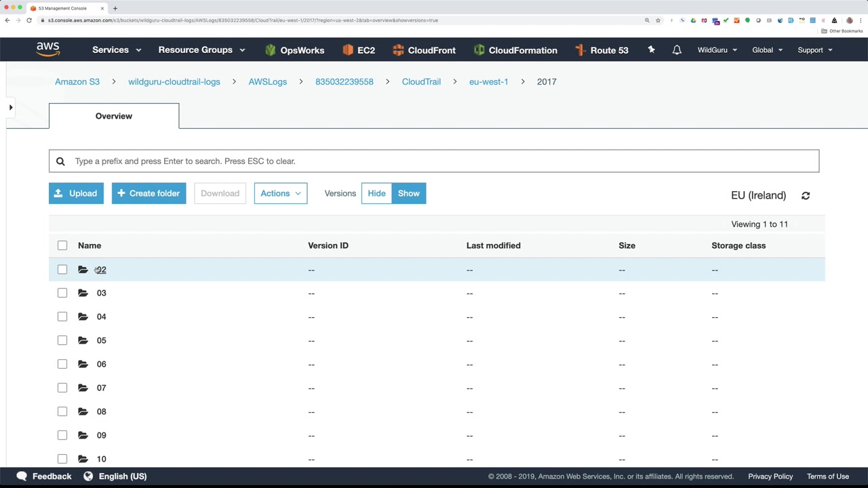This screenshot has width=868, height=488.
Task: Check the box for folder 03
Action: pyautogui.click(x=62, y=293)
